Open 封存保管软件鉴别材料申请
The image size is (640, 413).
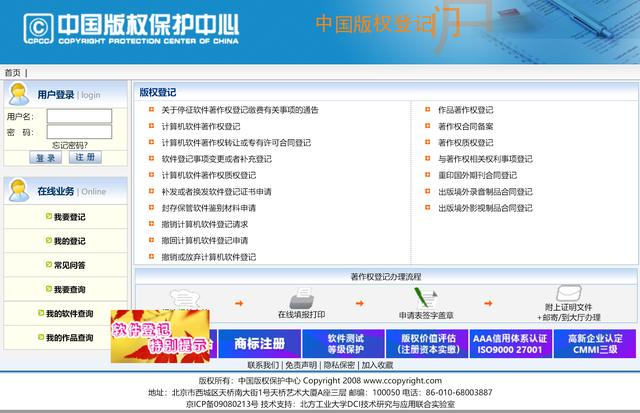click(x=209, y=208)
